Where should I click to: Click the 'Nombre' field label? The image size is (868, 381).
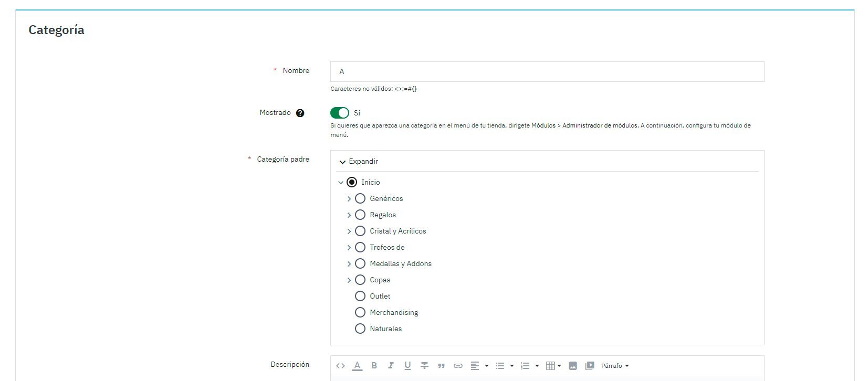point(296,70)
